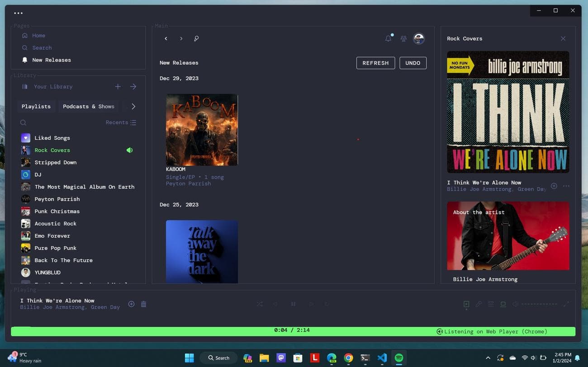588x367 pixels.
Task: Navigate forward with the right chevron
Action: coord(181,38)
